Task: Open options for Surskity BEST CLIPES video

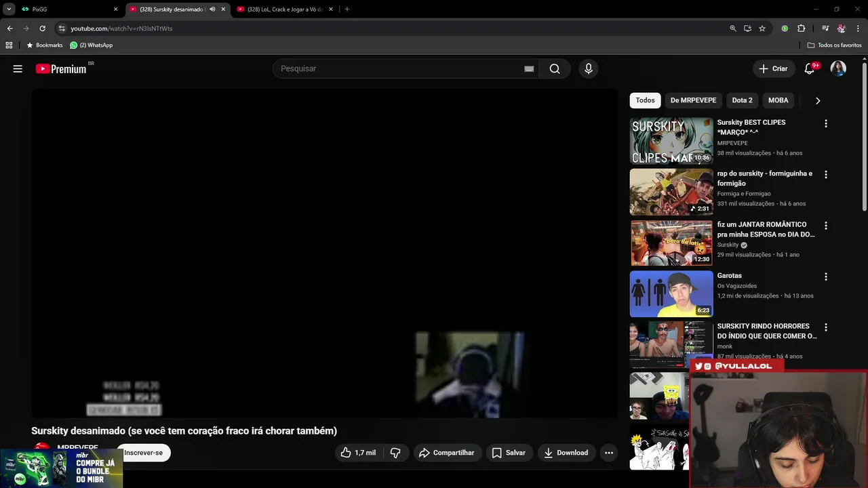Action: 825,123
